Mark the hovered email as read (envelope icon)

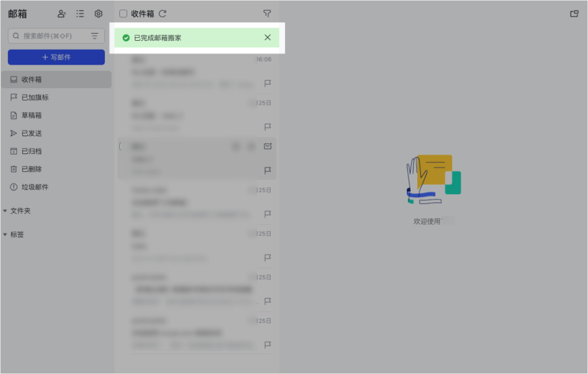267,146
